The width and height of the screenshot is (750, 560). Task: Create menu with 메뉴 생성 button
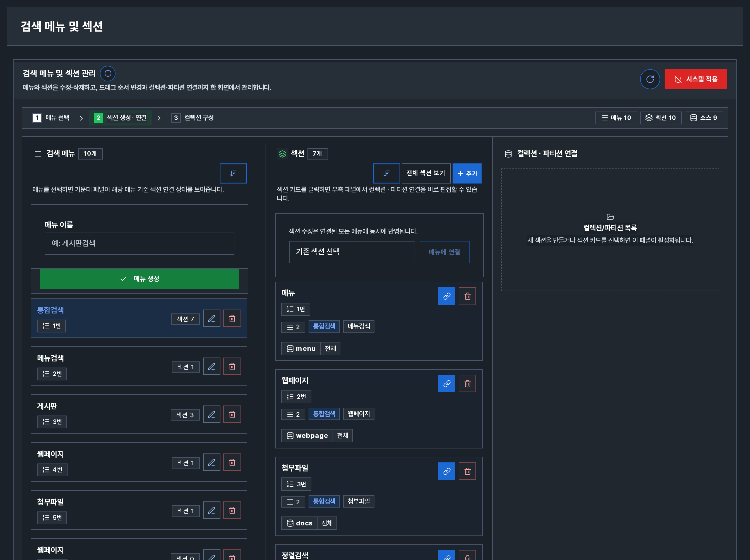[x=139, y=279]
